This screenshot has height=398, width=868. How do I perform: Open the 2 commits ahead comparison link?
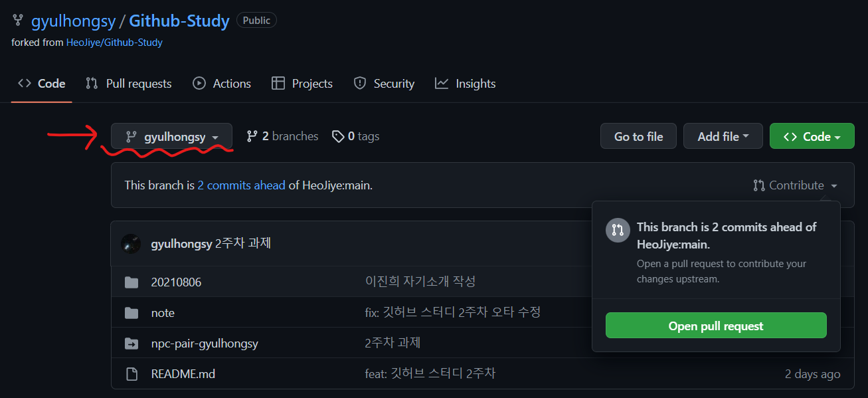tap(241, 185)
